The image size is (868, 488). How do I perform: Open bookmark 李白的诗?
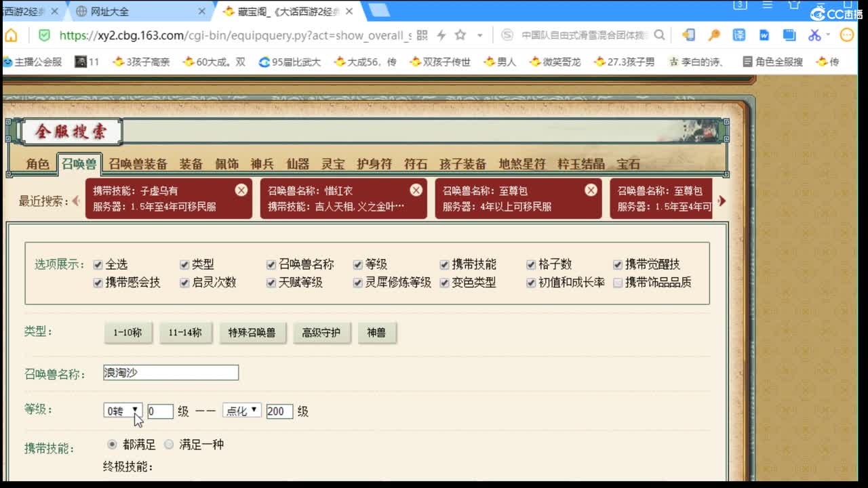point(696,62)
